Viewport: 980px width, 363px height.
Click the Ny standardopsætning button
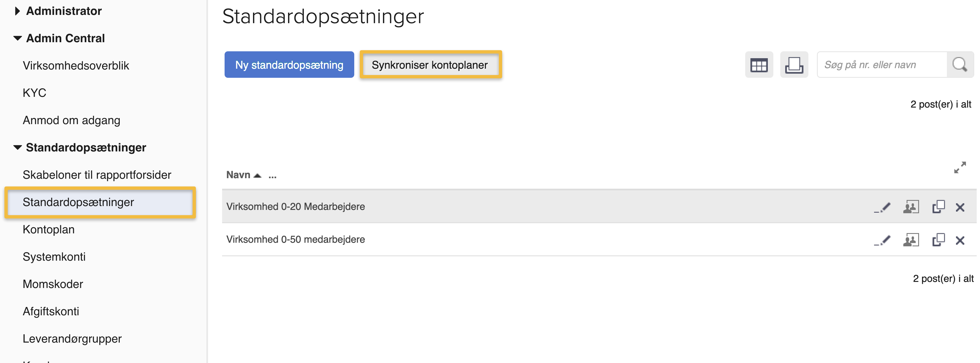click(x=289, y=65)
